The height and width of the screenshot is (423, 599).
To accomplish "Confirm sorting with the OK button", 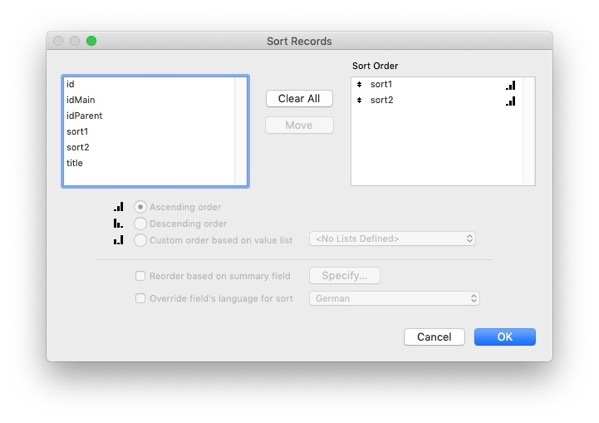I will (x=505, y=337).
